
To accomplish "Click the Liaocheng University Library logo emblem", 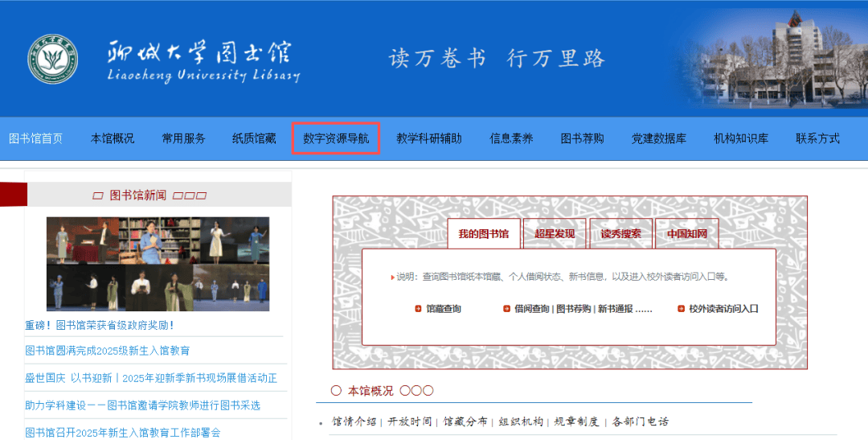I will [53, 59].
